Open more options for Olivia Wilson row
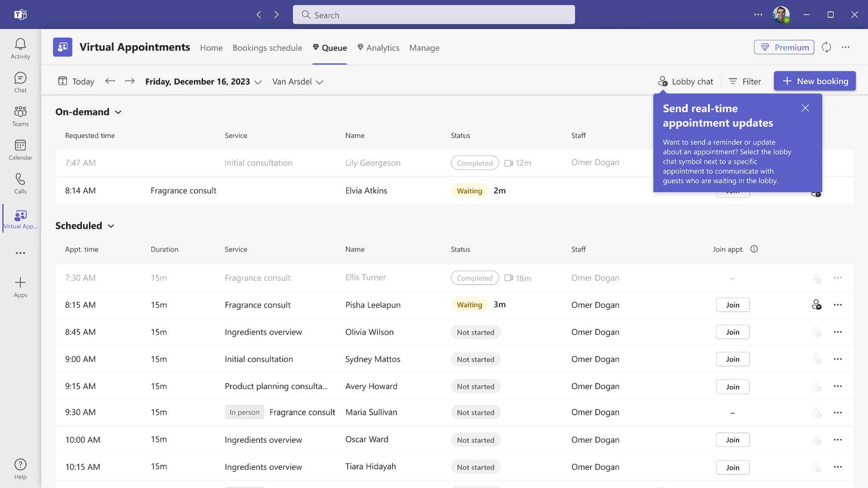Screen dimensions: 868x488 (x=838, y=332)
